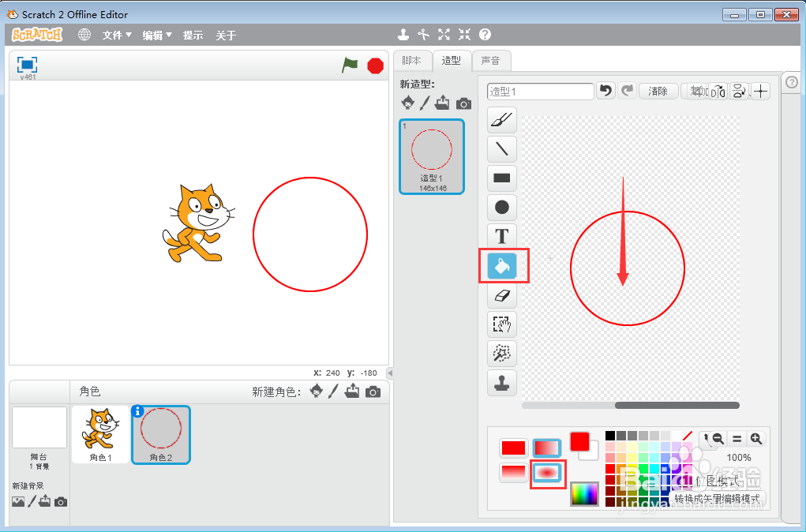
Task: Select the Eraser tool
Action: (502, 295)
